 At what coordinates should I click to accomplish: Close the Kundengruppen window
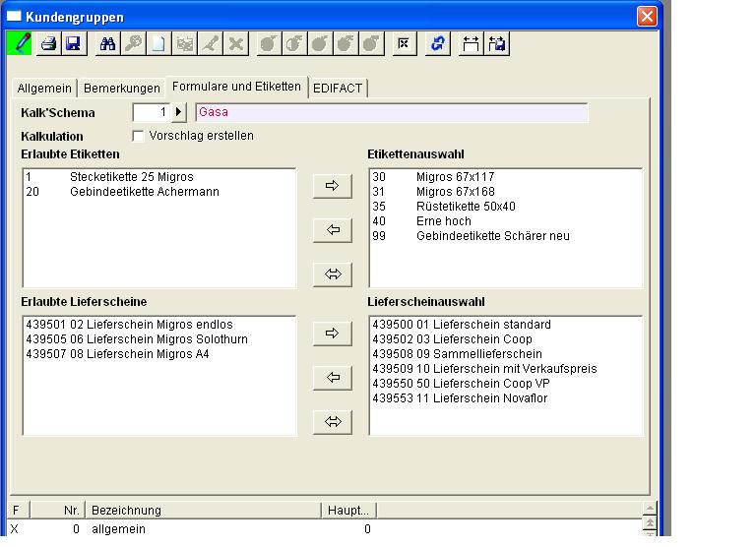pos(647,17)
